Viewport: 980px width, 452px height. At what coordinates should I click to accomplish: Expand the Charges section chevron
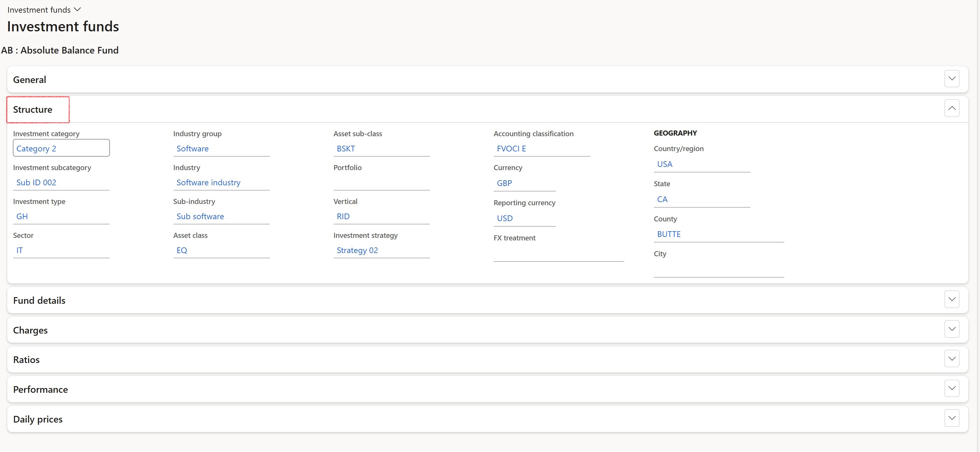952,329
